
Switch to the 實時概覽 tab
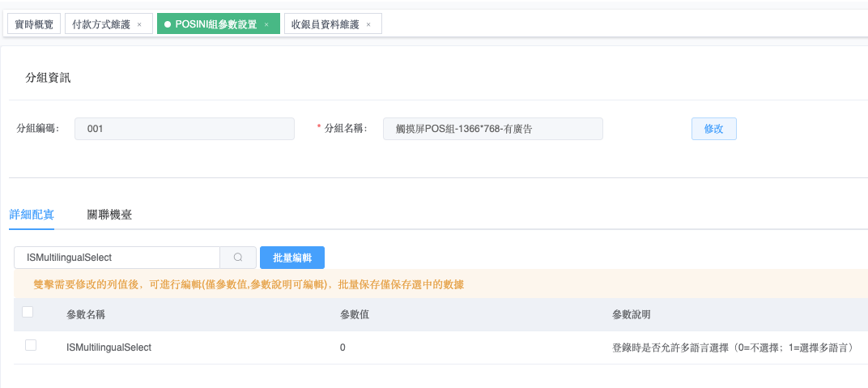[x=34, y=24]
